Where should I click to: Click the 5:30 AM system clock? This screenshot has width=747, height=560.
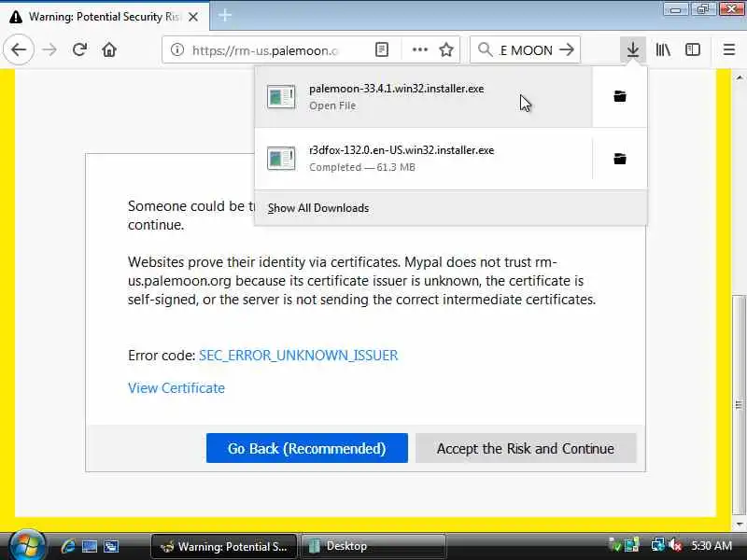click(x=712, y=546)
